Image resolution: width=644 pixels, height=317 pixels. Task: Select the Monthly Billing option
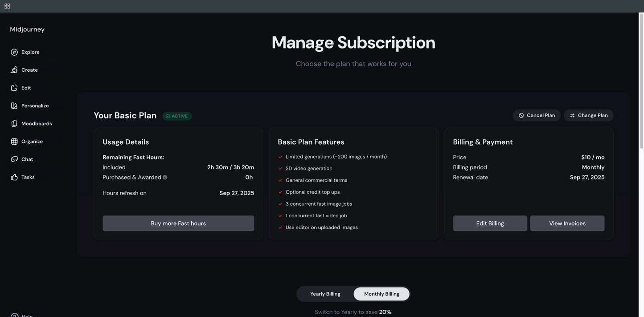point(381,294)
